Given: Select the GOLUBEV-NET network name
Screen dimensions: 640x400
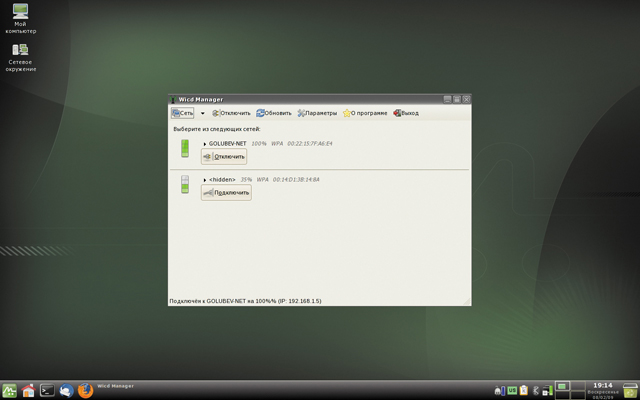Looking at the screenshot, I should (227, 144).
